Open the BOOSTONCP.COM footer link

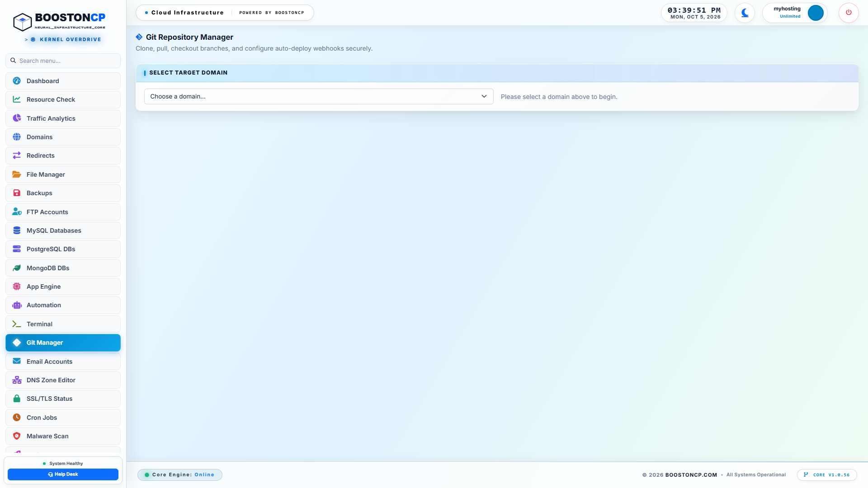coord(691,475)
